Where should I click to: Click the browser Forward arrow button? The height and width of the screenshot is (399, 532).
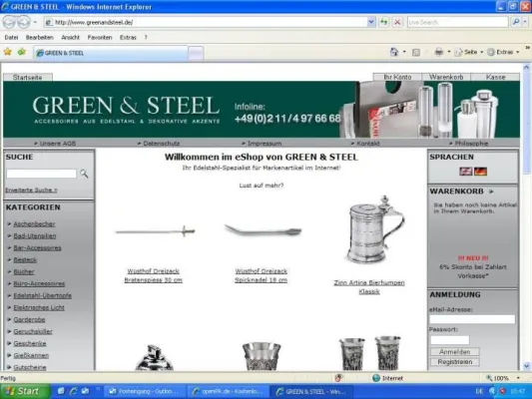pyautogui.click(x=23, y=22)
